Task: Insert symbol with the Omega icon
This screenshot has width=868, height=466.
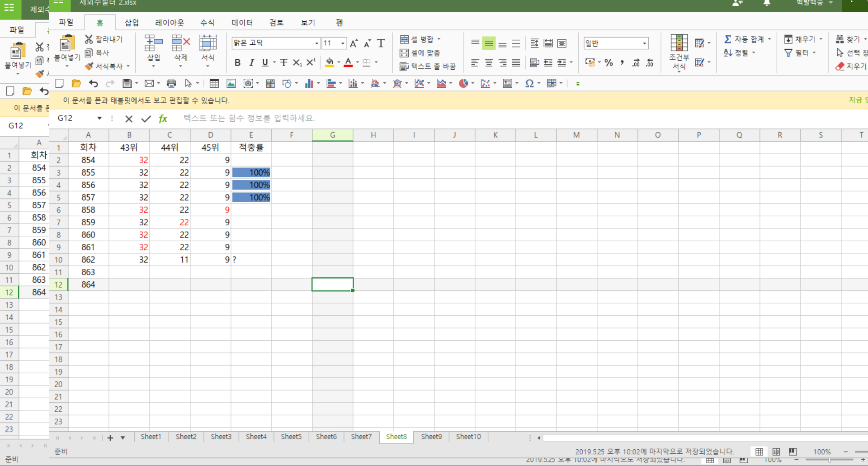Action: pyautogui.click(x=529, y=83)
